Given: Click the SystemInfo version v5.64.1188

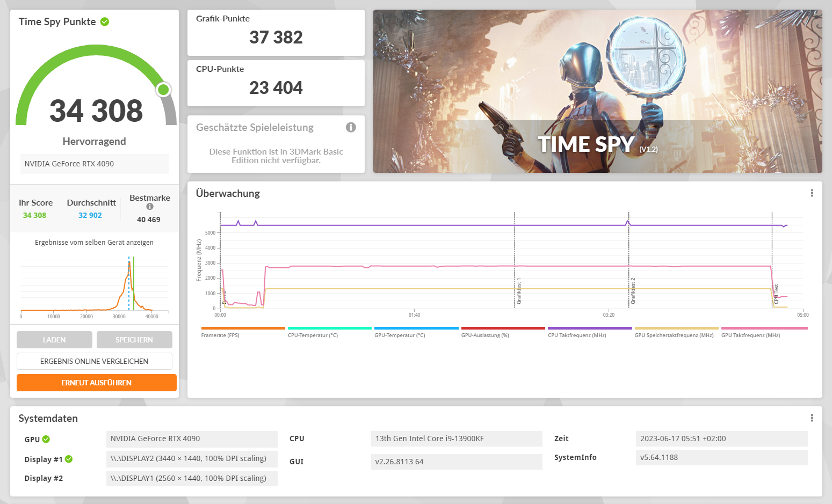Looking at the screenshot, I should [x=722, y=457].
